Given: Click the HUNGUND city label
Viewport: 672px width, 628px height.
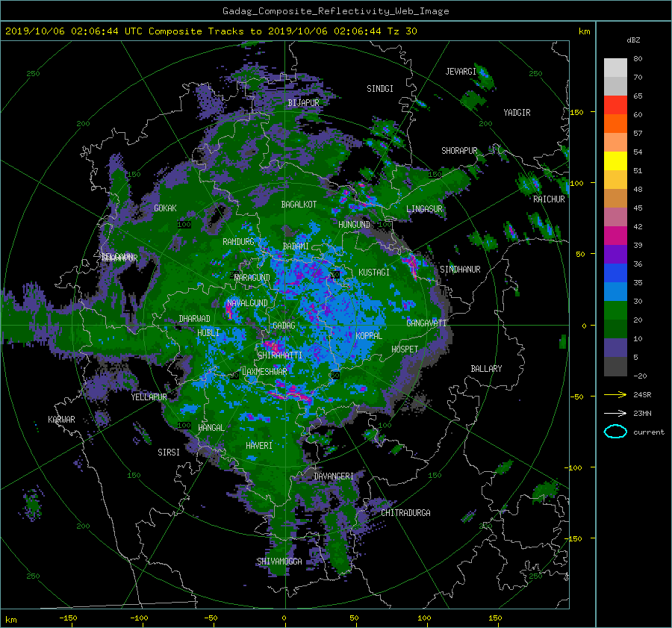Looking at the screenshot, I should (354, 225).
